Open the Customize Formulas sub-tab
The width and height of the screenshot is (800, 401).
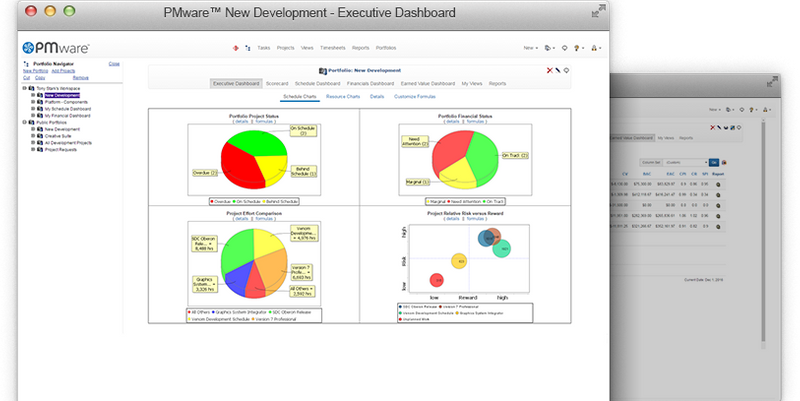[415, 96]
